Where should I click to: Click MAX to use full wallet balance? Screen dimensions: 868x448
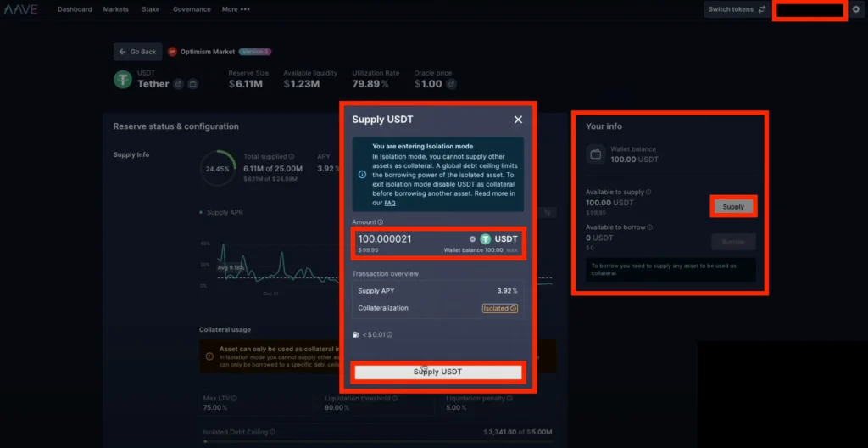point(512,250)
